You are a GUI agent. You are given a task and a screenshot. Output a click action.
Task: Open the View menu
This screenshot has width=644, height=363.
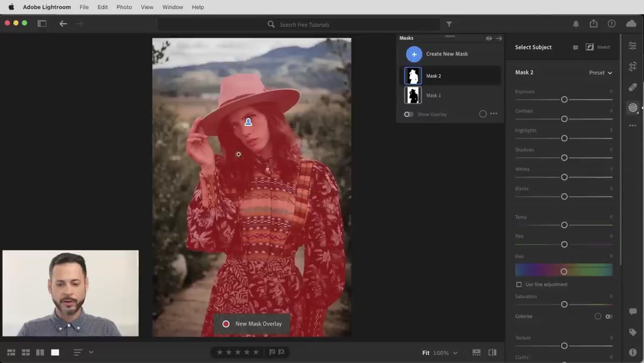pyautogui.click(x=147, y=7)
